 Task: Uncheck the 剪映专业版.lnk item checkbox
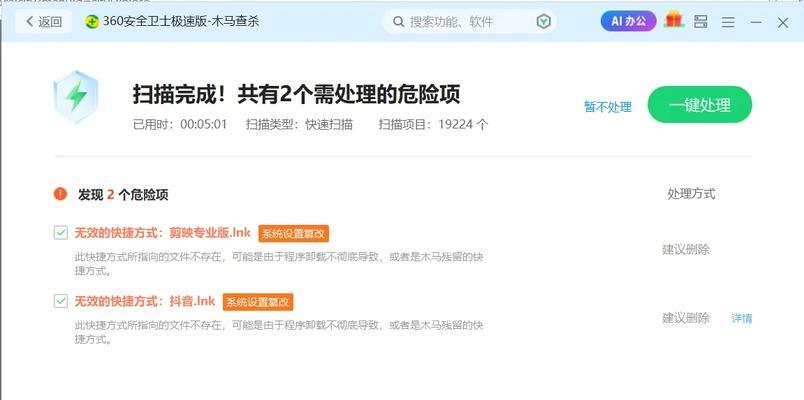pos(61,233)
